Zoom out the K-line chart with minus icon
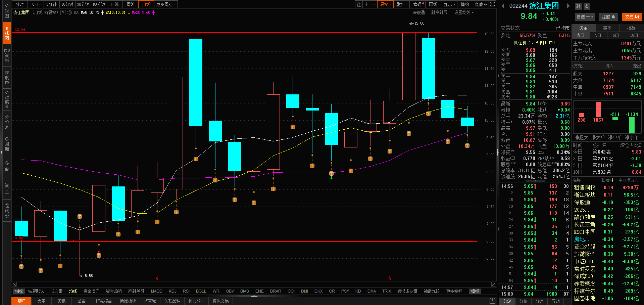The image size is (644, 305). click(374, 4)
